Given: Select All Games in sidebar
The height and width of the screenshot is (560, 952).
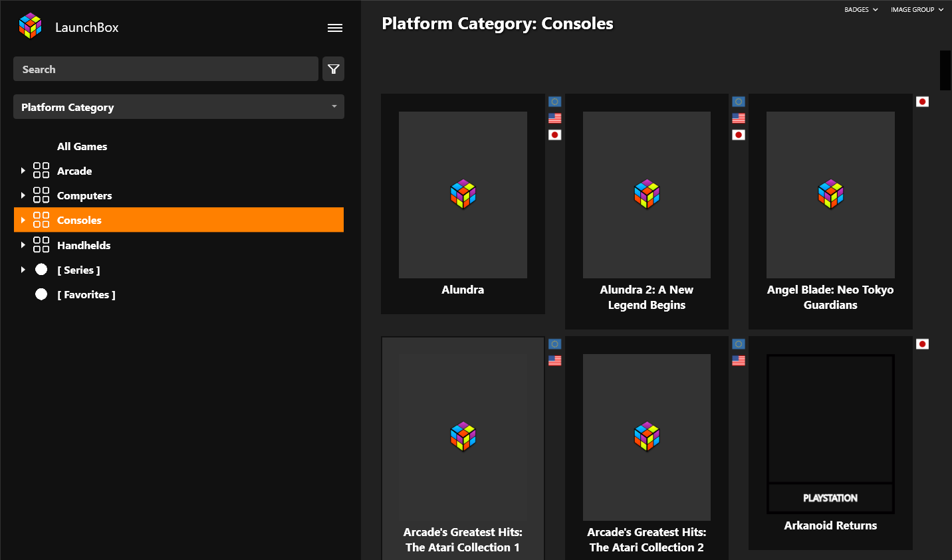Looking at the screenshot, I should [82, 146].
